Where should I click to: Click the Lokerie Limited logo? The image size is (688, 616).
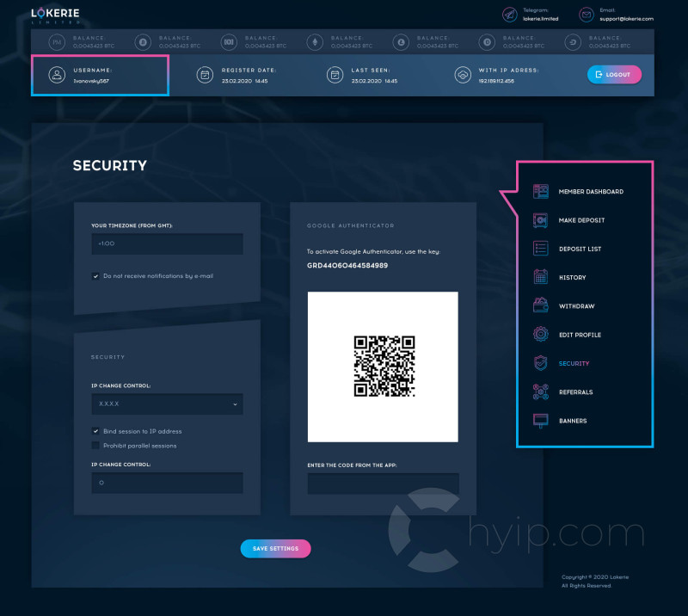pos(55,15)
